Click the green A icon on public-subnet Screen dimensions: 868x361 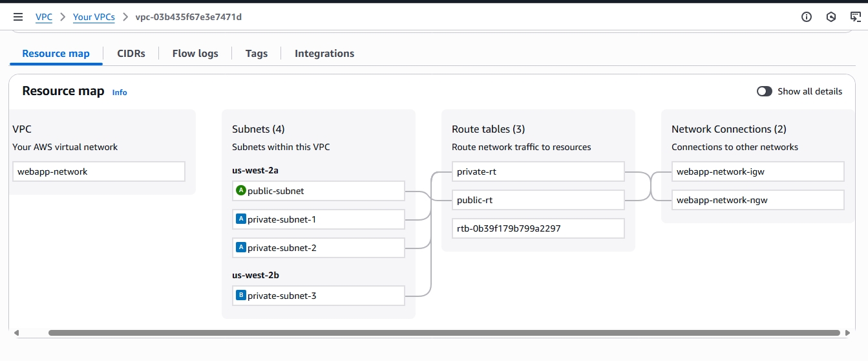click(x=241, y=191)
